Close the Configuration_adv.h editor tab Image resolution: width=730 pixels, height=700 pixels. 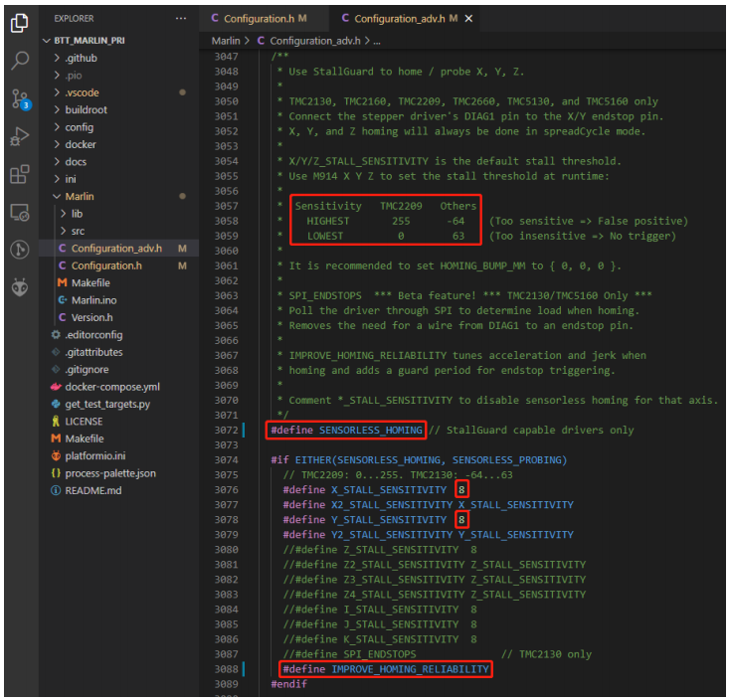[x=469, y=18]
